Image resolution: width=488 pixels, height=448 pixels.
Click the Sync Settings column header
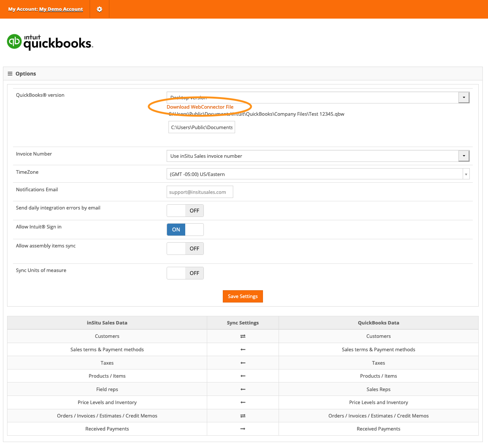[243, 323]
